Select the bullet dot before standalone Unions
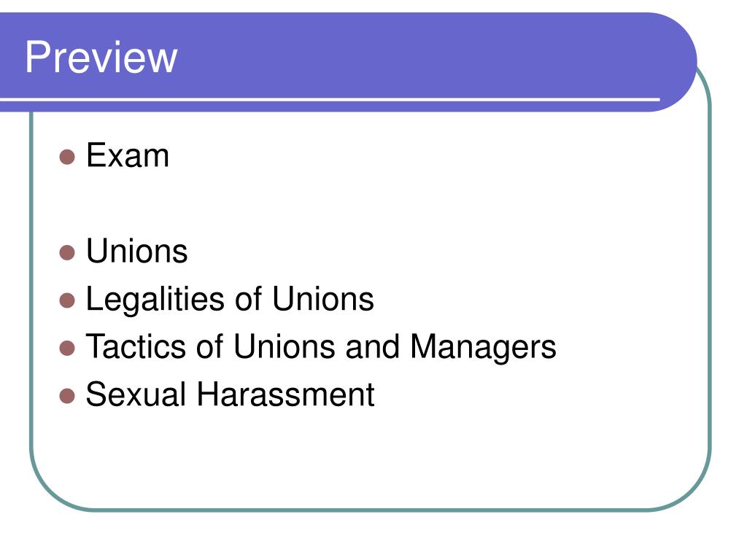Screen dimensions: 747x560 point(67,253)
